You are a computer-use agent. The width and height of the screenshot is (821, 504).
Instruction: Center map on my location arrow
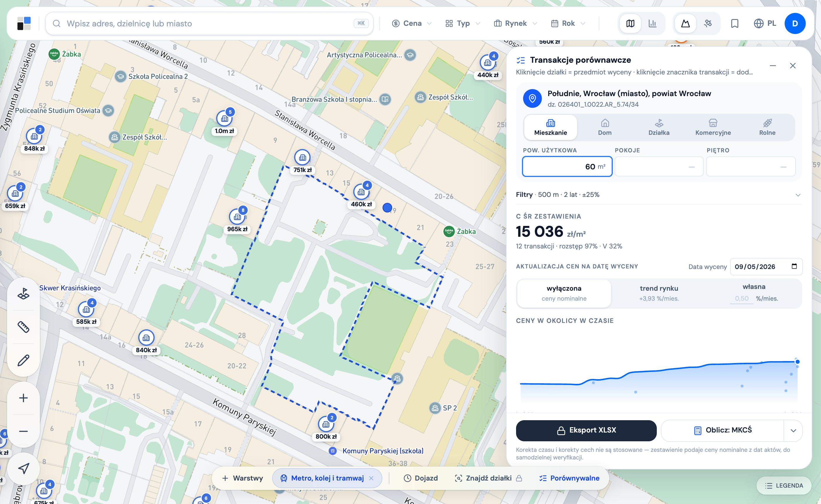click(23, 469)
